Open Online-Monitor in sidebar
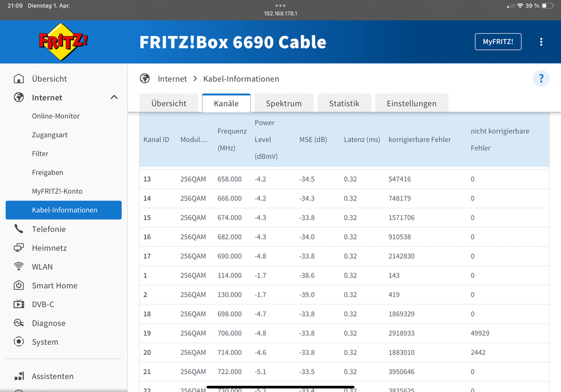Image resolution: width=561 pixels, height=392 pixels. point(56,116)
